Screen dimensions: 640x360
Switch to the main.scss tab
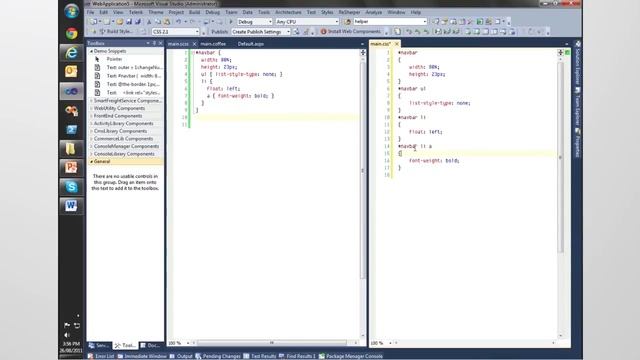tap(178, 44)
